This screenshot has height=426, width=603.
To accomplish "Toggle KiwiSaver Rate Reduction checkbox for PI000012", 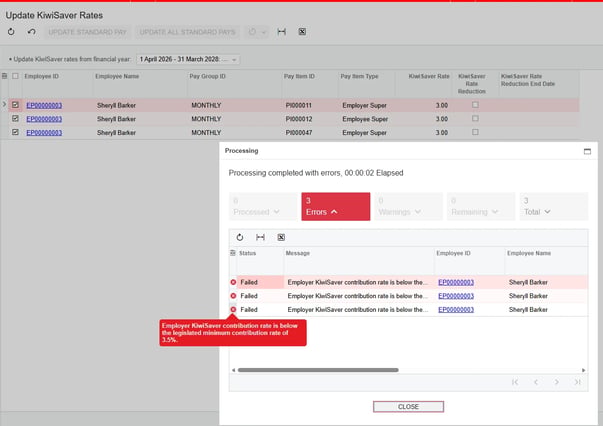I will pyautogui.click(x=475, y=118).
